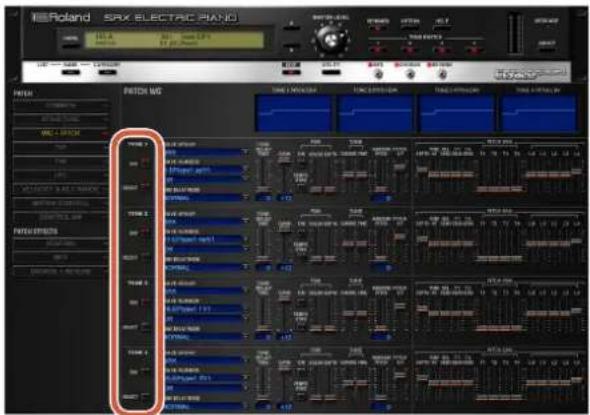Reset Tone 4 with its Reset button

point(145,397)
